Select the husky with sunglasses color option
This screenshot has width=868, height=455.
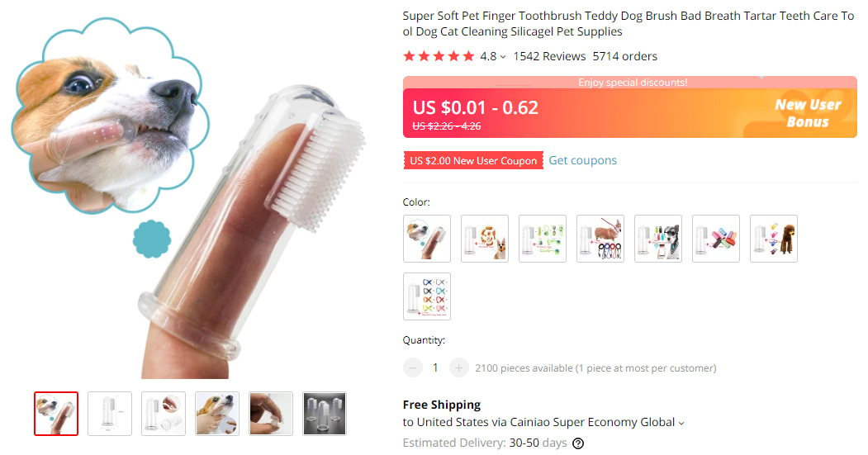point(658,239)
